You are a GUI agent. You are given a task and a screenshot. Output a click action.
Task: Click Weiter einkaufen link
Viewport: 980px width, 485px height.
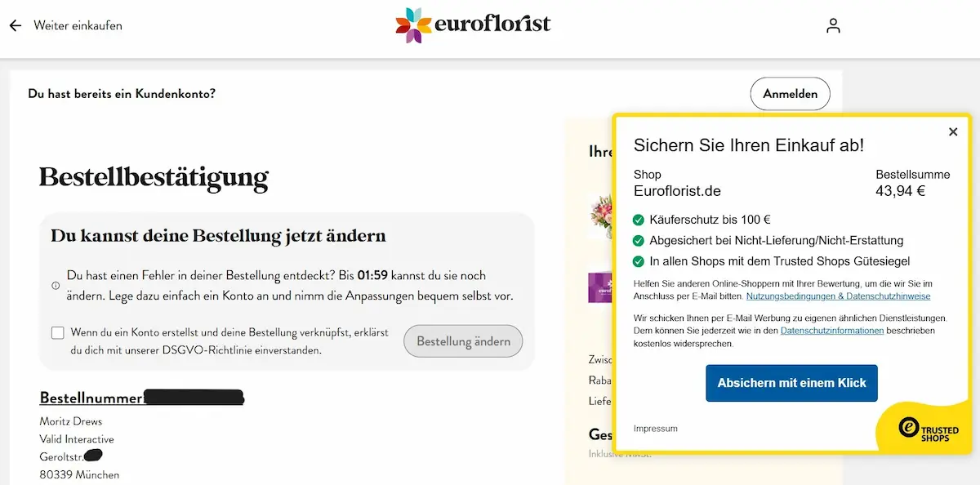tap(78, 26)
